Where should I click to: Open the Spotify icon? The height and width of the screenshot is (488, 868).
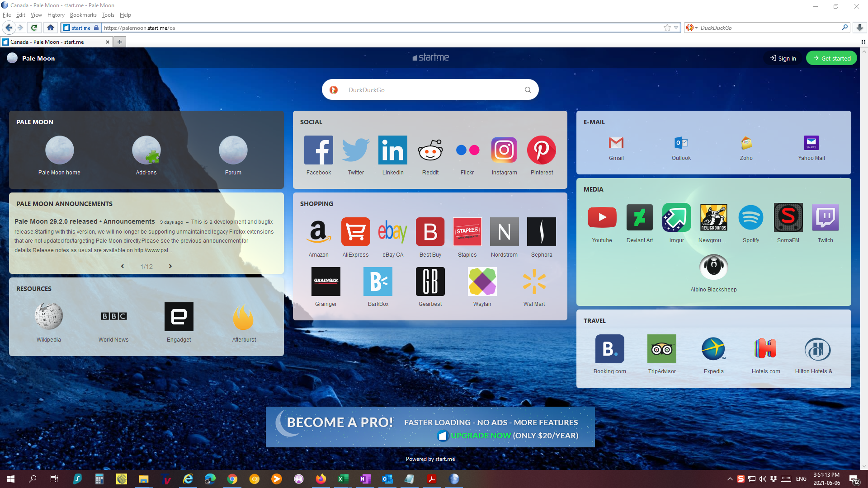pyautogui.click(x=751, y=217)
